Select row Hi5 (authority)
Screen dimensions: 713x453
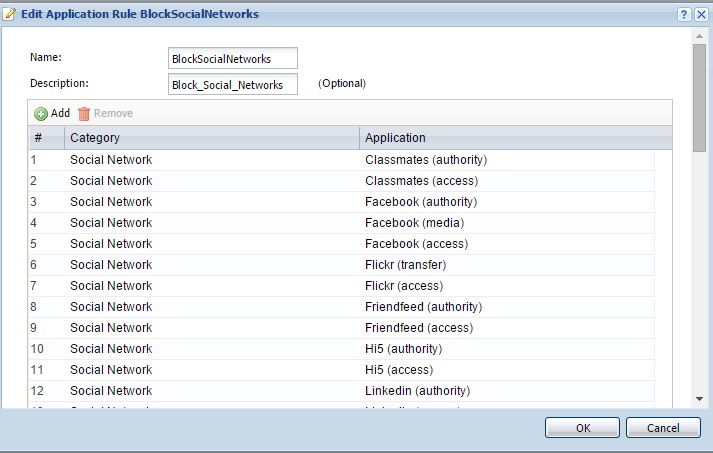pyautogui.click(x=341, y=348)
